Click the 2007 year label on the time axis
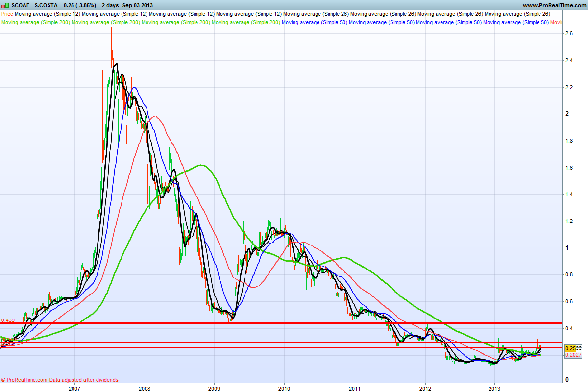This screenshot has height=392, width=588. (74, 388)
